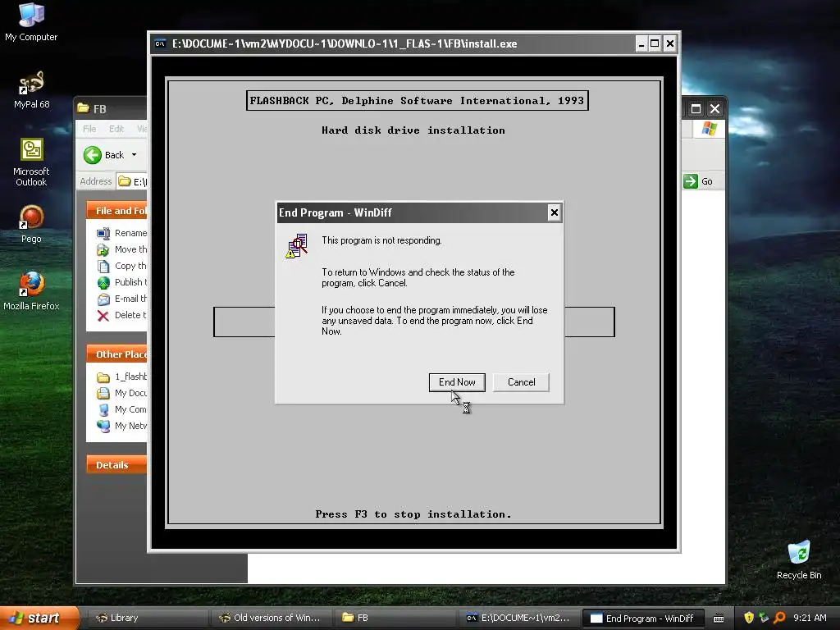This screenshot has width=840, height=630.
Task: Click Copy this file task link
Action: 122,266
